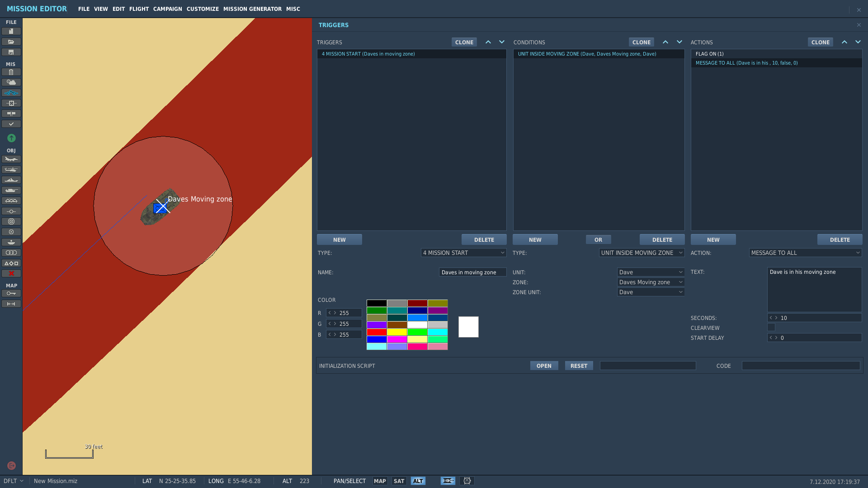Click OPEN for initialization script
Screen dimensions: 868x488
pyautogui.click(x=544, y=366)
